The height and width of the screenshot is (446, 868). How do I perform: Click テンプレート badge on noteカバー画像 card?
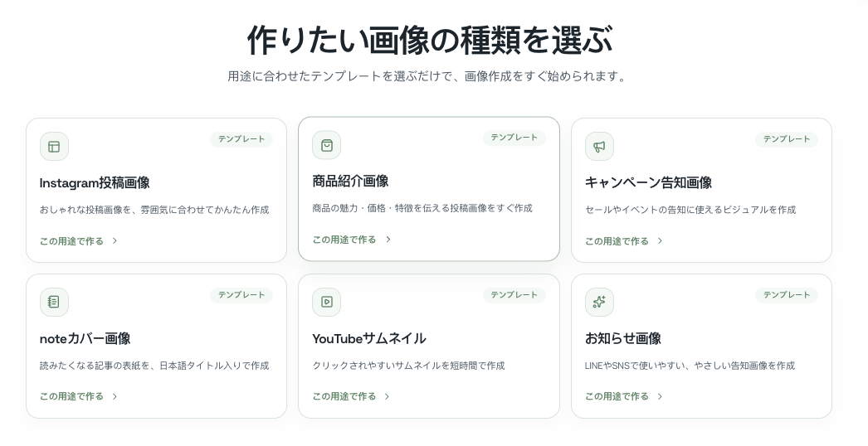pyautogui.click(x=241, y=295)
